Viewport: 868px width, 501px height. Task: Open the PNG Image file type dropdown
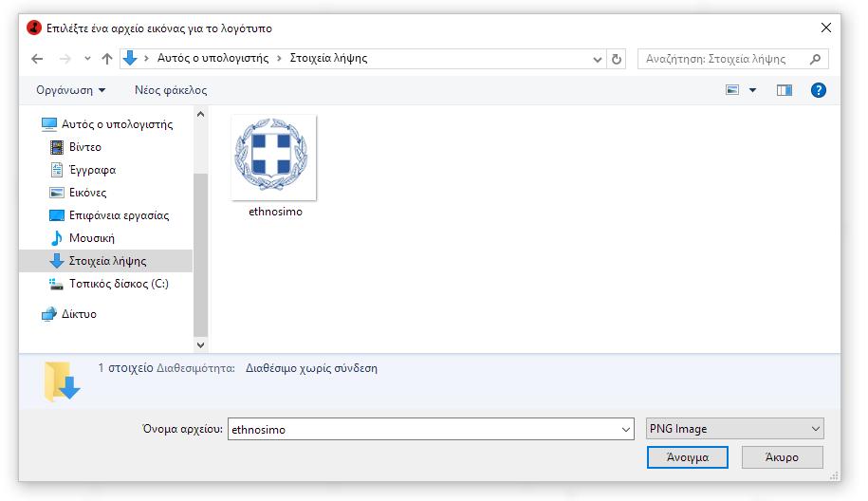[734, 429]
